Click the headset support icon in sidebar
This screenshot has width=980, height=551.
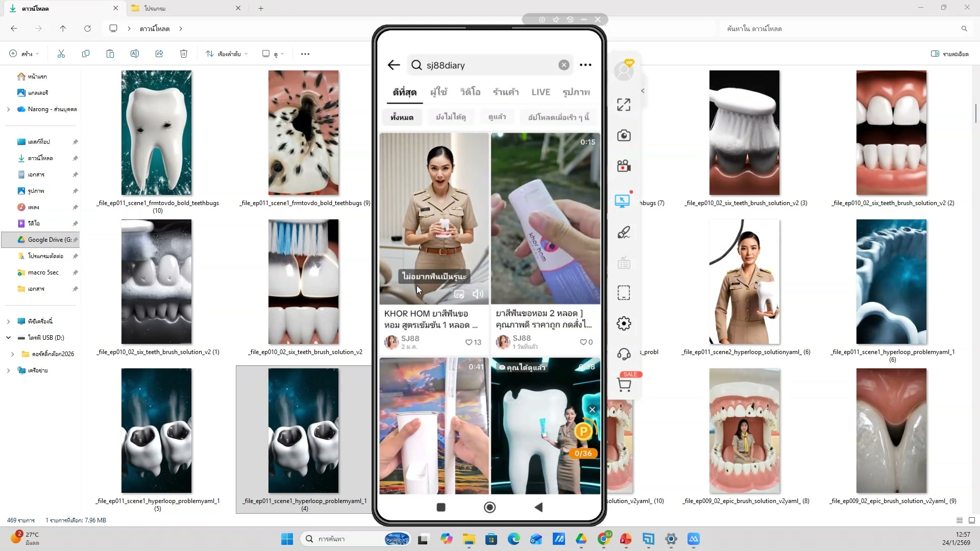click(x=624, y=354)
